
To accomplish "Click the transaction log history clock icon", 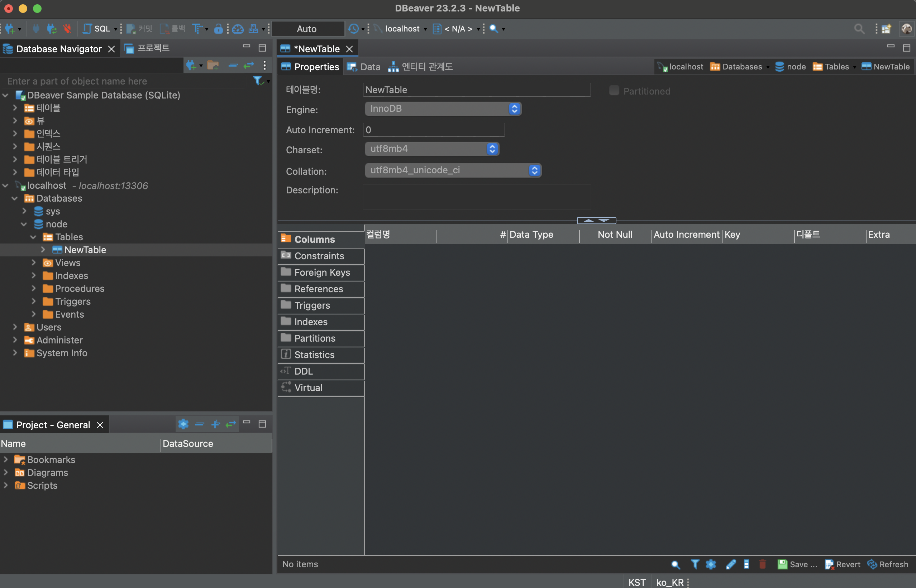I will pos(353,29).
